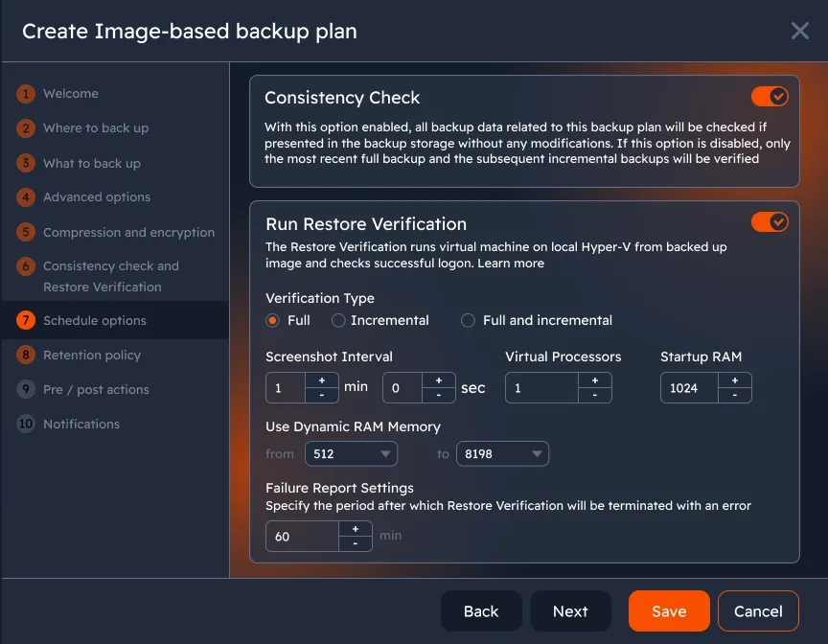Select Incremental verification type

pyautogui.click(x=338, y=320)
